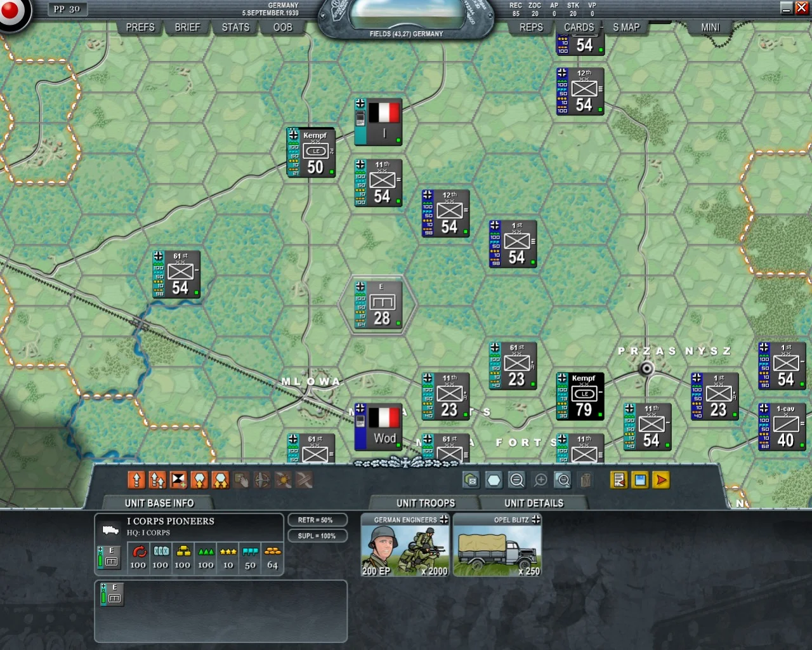The image size is (812, 650).
Task: Save the game with the floppy disk icon
Action: pos(640,480)
